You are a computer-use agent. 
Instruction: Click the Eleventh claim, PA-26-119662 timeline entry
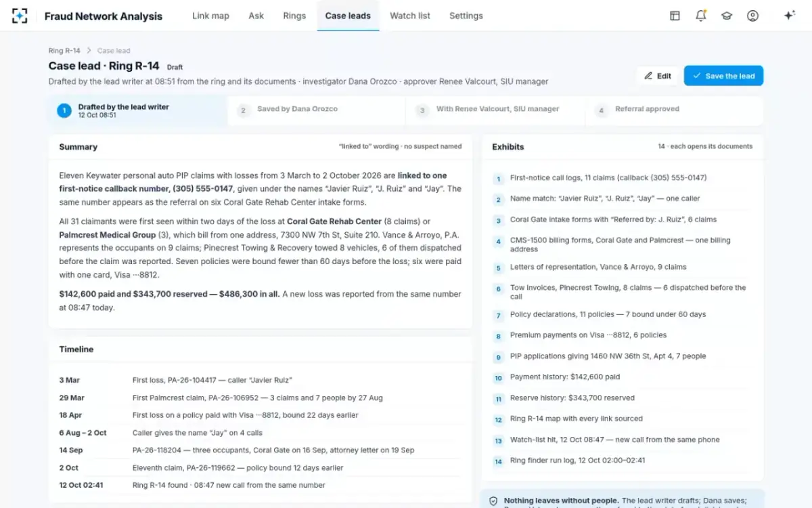click(261, 468)
